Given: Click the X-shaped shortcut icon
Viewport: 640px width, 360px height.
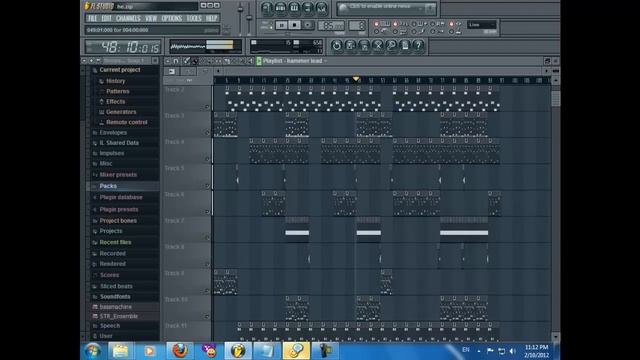Looking at the screenshot, I should (x=378, y=45).
